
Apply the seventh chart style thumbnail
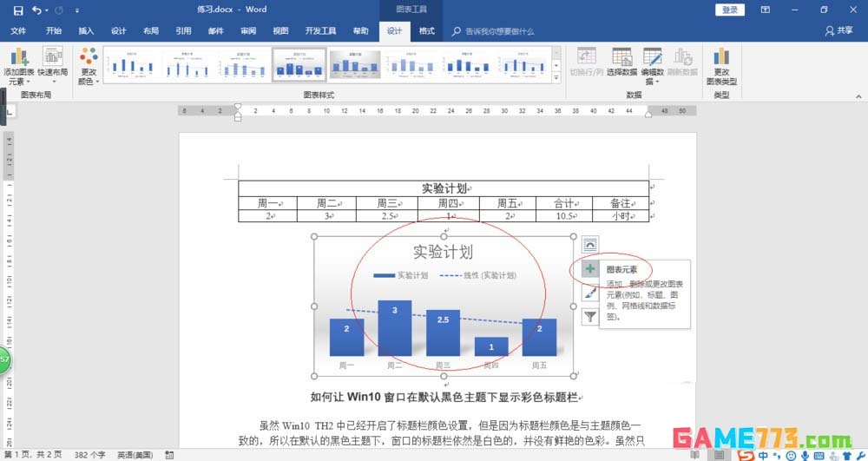pos(468,65)
